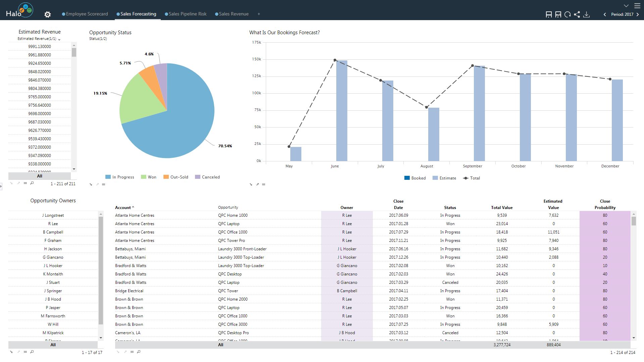Click the Save As icon with pencil
This screenshot has height=362, width=644.
click(558, 14)
